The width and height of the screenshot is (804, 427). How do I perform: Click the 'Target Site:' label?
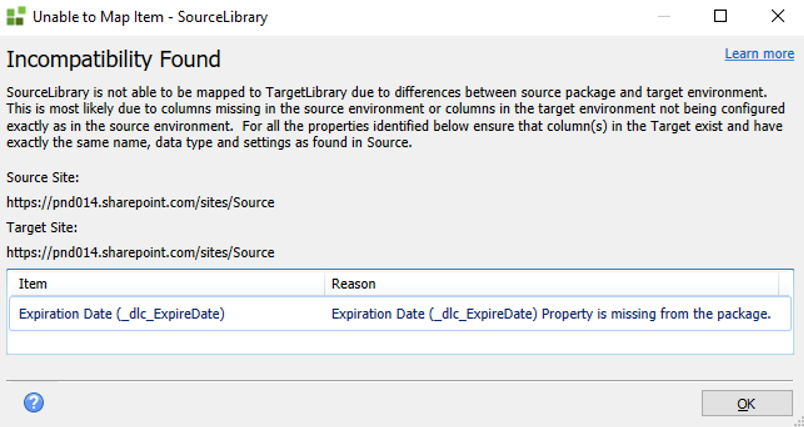40,227
